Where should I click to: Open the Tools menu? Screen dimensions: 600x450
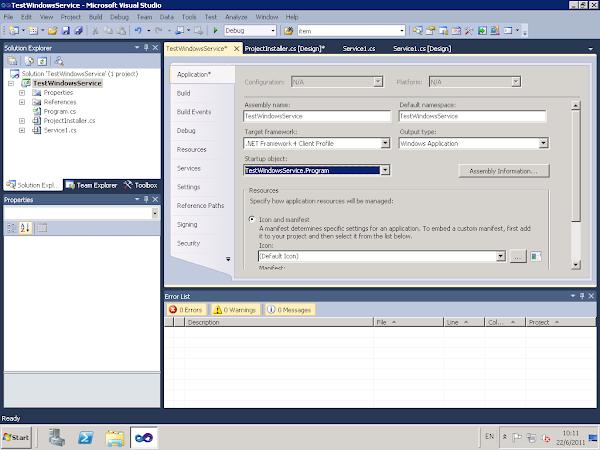(189, 17)
